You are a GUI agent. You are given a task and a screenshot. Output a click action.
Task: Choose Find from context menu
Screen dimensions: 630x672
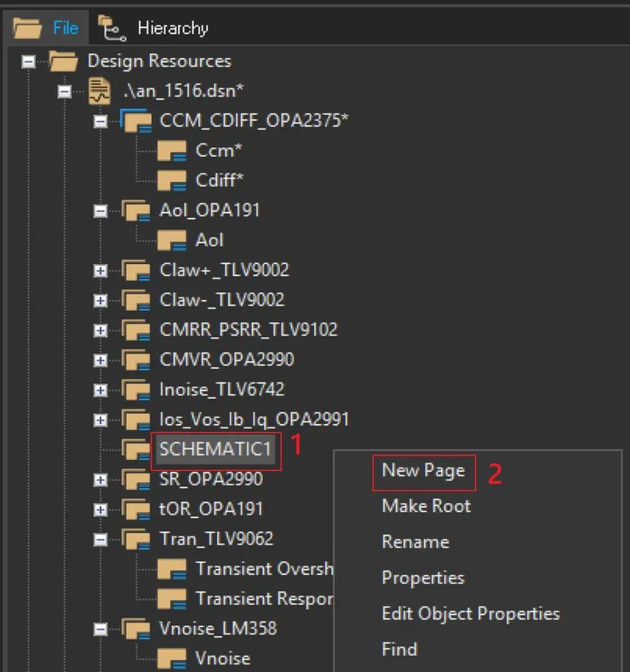point(399,649)
